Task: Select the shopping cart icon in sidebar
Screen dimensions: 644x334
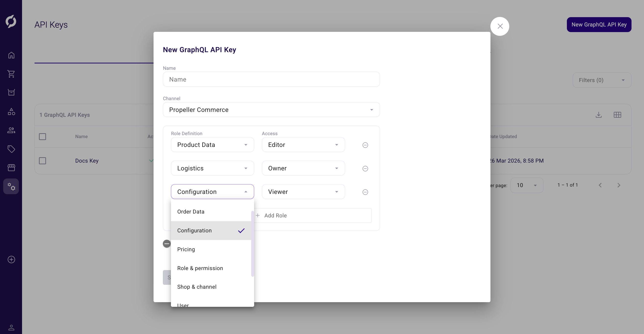Action: coord(11,74)
